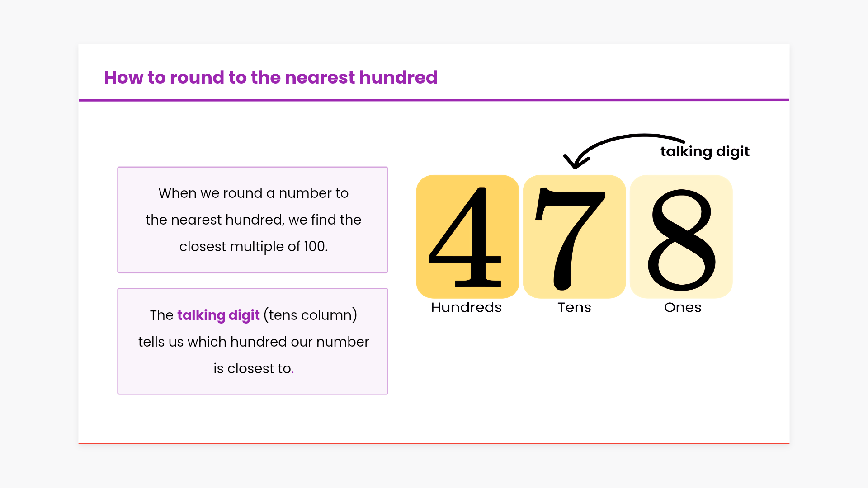Viewport: 868px width, 488px height.
Task: Click the word "The" starting the second text box
Action: (161, 315)
